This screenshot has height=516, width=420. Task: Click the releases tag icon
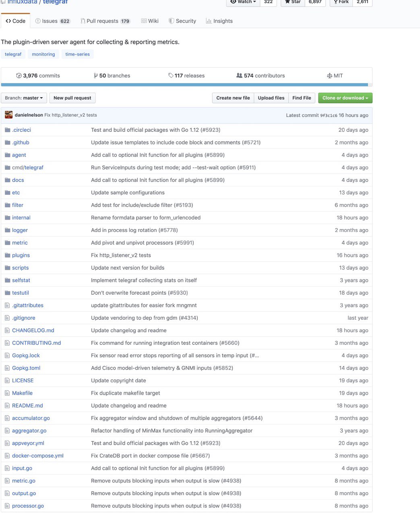click(171, 75)
